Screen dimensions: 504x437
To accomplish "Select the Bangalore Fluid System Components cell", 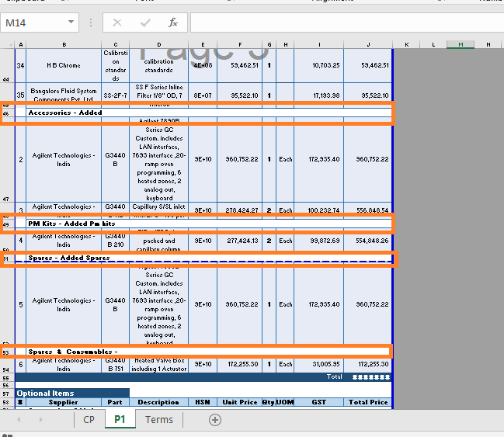I will coord(64,95).
